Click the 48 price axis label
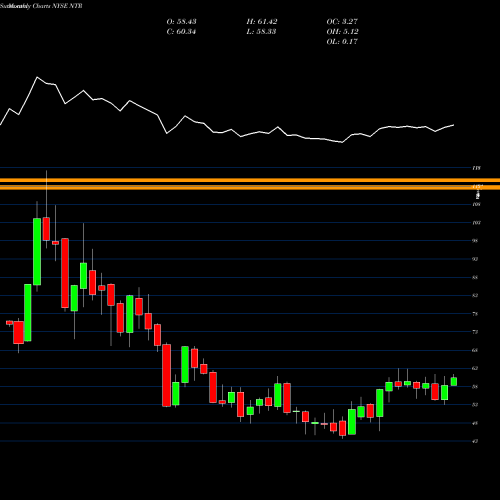 point(475,423)
